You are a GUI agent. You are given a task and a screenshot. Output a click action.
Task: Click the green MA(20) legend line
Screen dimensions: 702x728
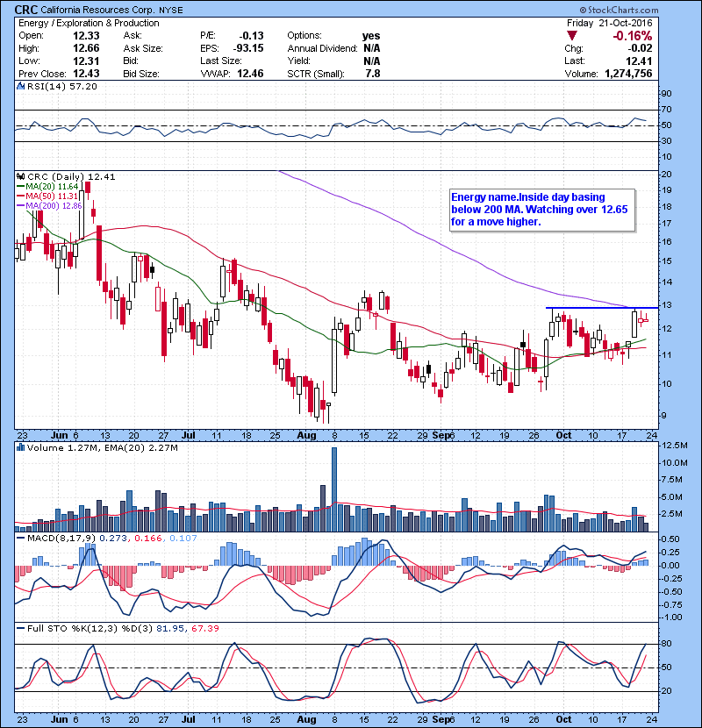click(20, 187)
